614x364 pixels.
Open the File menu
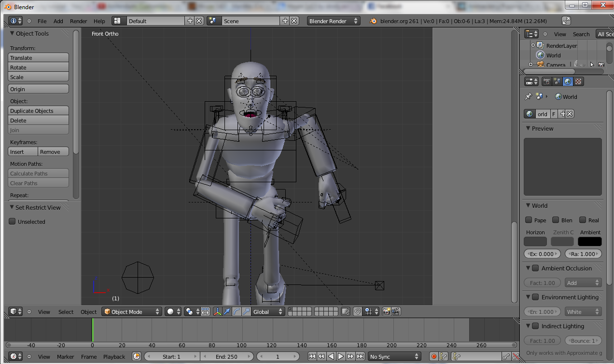[x=42, y=21]
